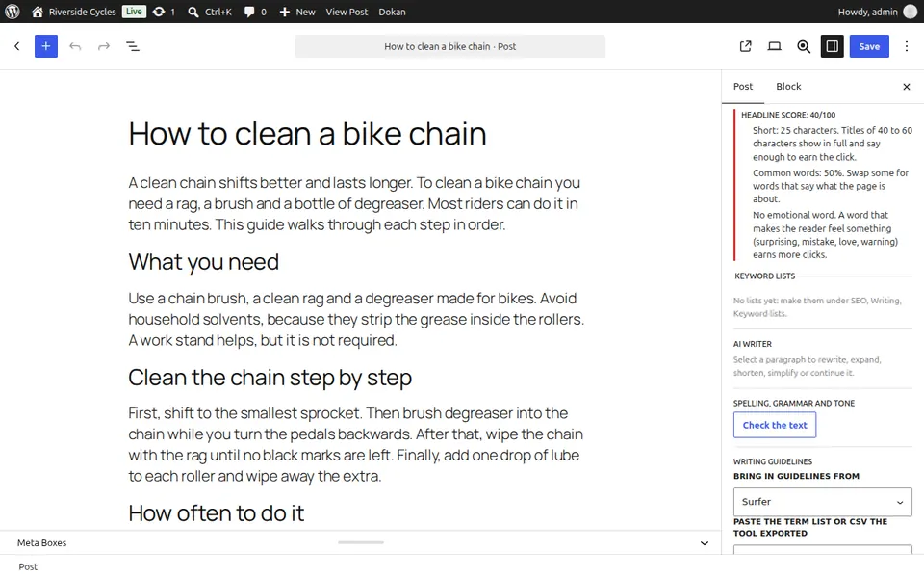Viewport: 924px width, 578px height.
Task: Switch to the Block sidebar tab
Action: tap(788, 86)
